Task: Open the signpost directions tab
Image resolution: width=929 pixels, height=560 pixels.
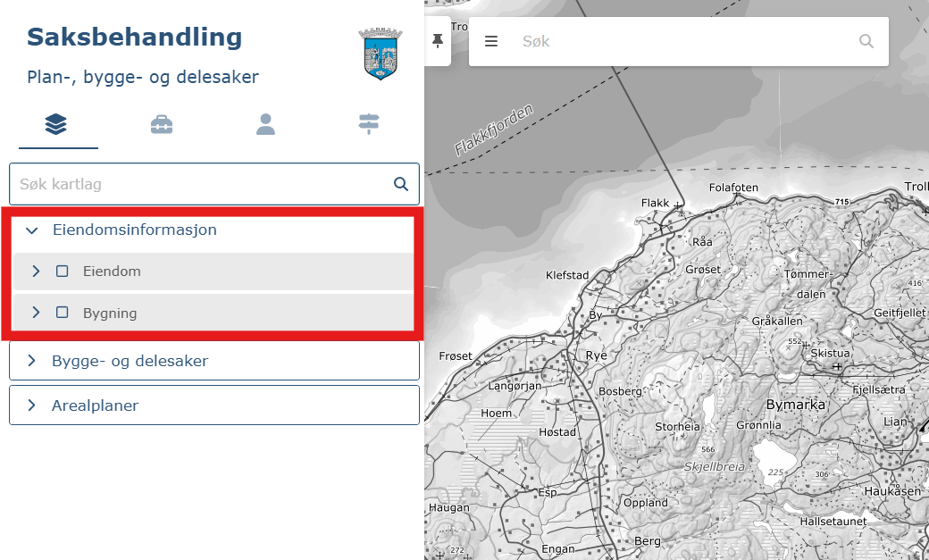Action: 369,124
